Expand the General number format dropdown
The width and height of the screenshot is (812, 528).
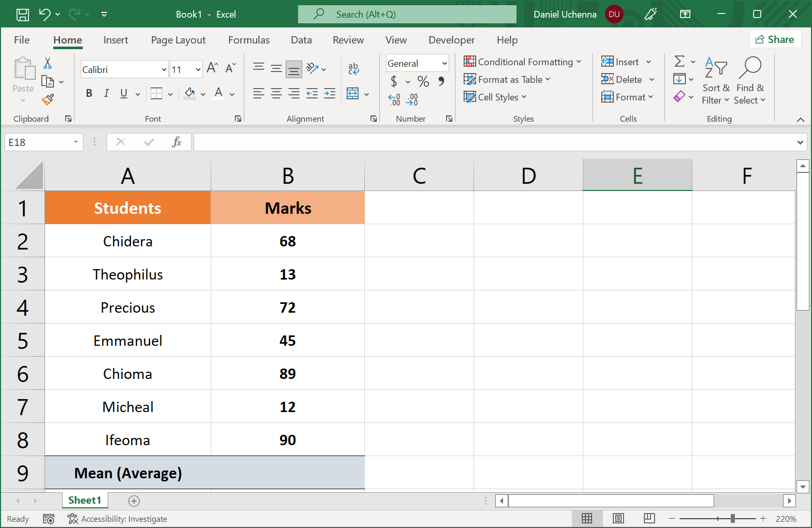pos(444,63)
